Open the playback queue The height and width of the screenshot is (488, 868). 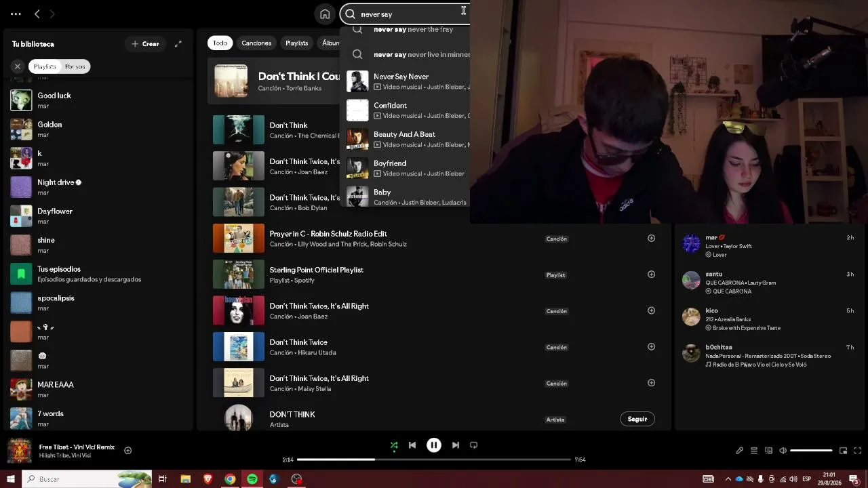pyautogui.click(x=753, y=451)
